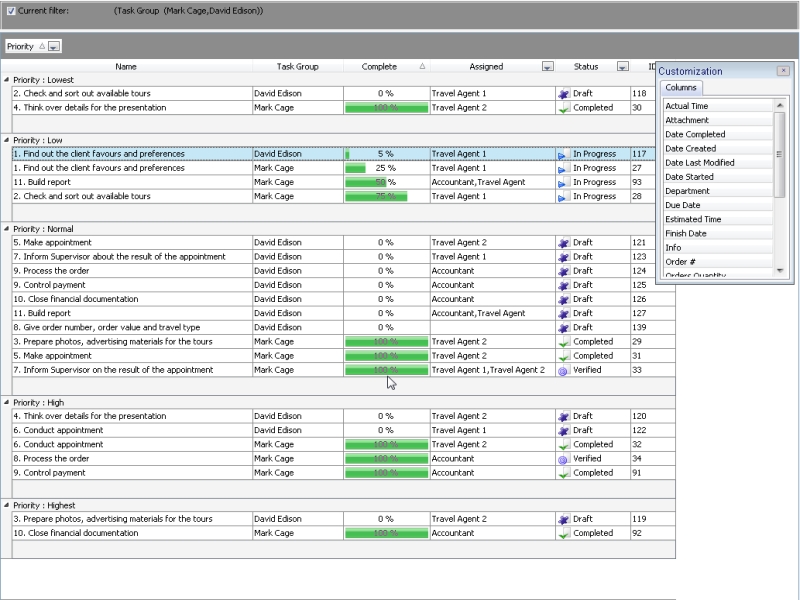Screen dimensions: 800x600
Task: Select the Columns tab in Customization panel
Action: (x=681, y=88)
